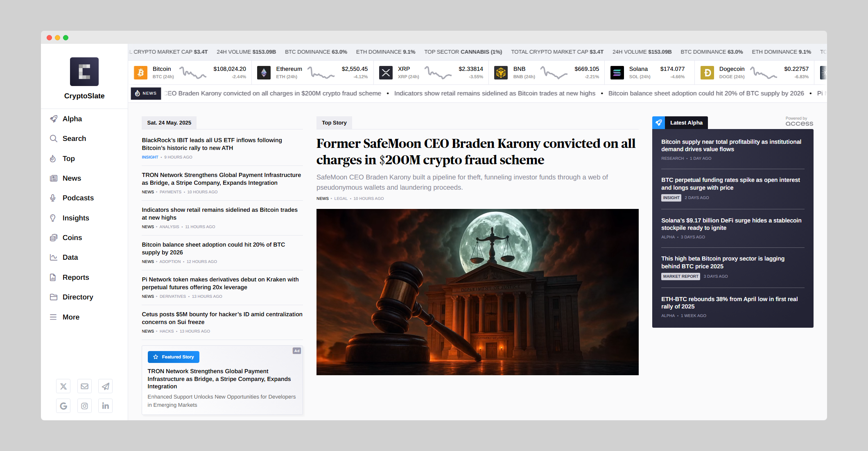Open the Directory sidebar section
This screenshot has width=868, height=451.
pyautogui.click(x=77, y=297)
